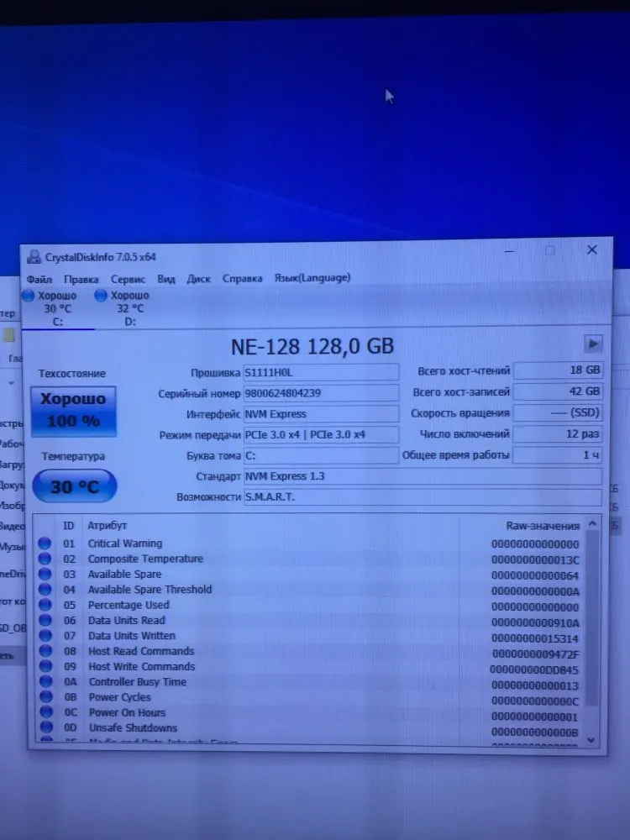Click the blue health icon above drive C:
630x840 pixels.
(x=28, y=295)
